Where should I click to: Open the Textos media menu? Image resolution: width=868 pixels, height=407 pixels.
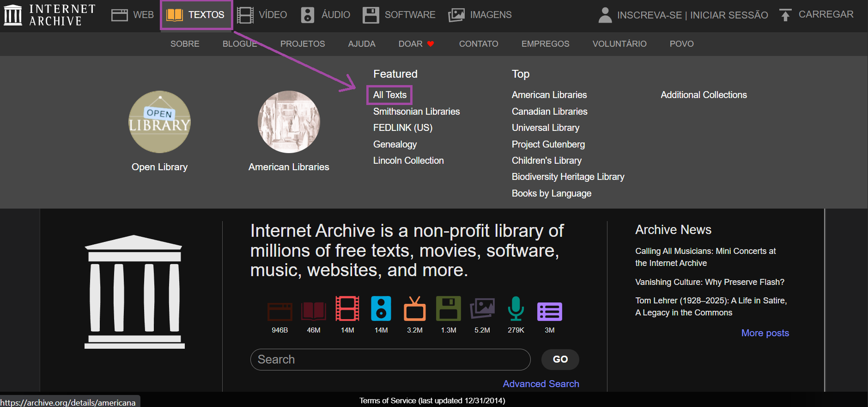click(x=196, y=15)
